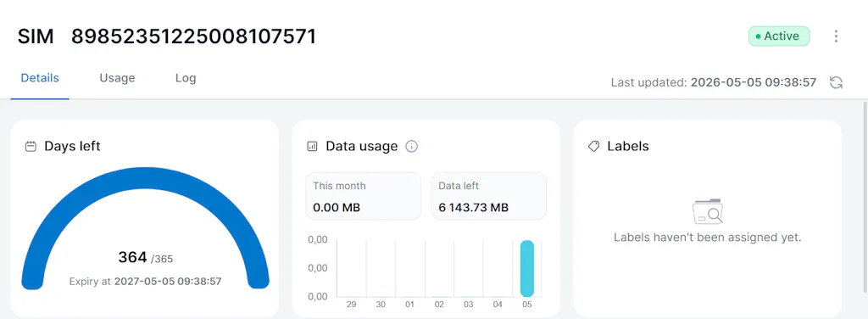The height and width of the screenshot is (319, 868).
Task: Click the refresh icon beside Last updated
Action: 836,83
